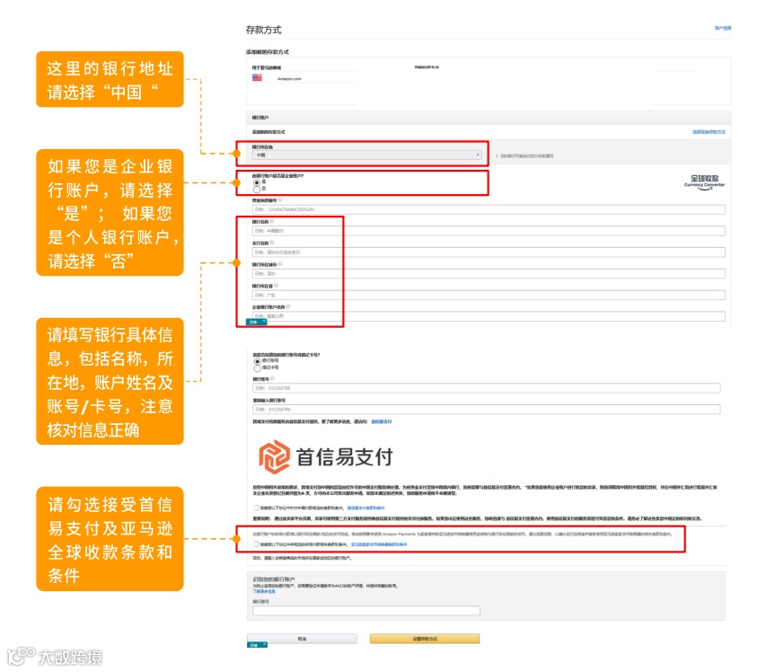Select the '是' business account radio button
Screen dimensions: 784x672
[257, 182]
